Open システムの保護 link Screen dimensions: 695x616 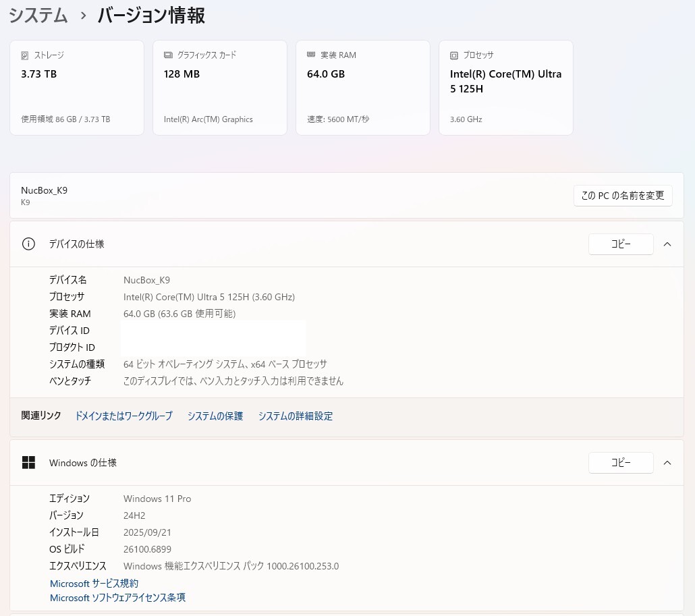pyautogui.click(x=215, y=416)
